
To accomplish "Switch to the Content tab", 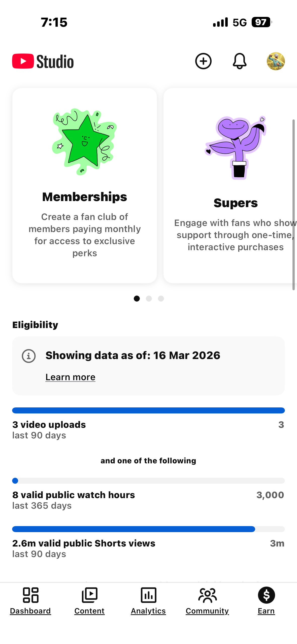I will tap(89, 601).
